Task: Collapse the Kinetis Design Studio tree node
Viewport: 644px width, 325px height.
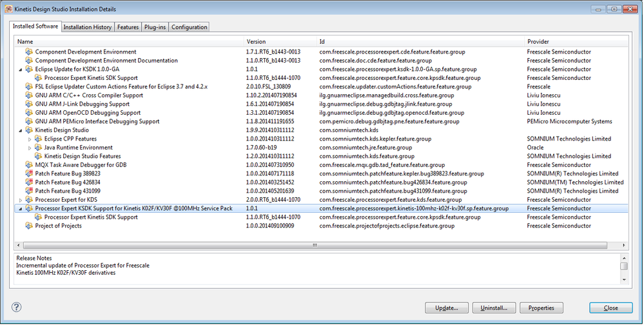Action: tap(20, 130)
